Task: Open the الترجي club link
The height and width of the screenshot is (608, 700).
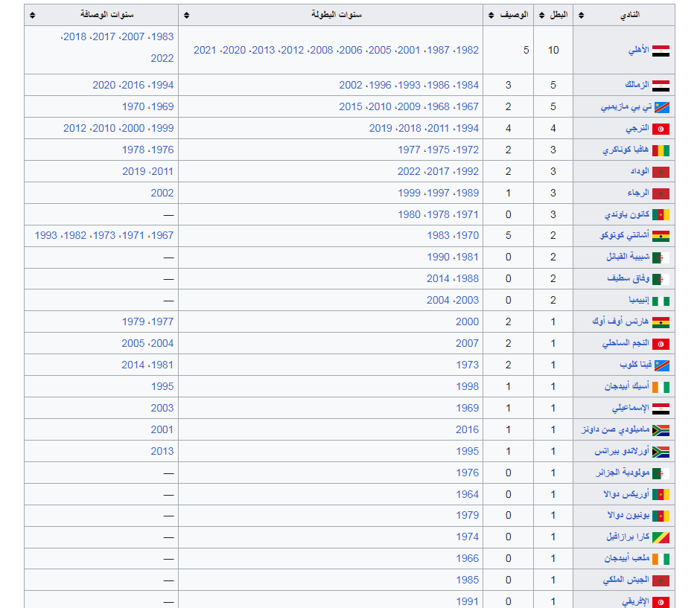Action: pyautogui.click(x=637, y=128)
